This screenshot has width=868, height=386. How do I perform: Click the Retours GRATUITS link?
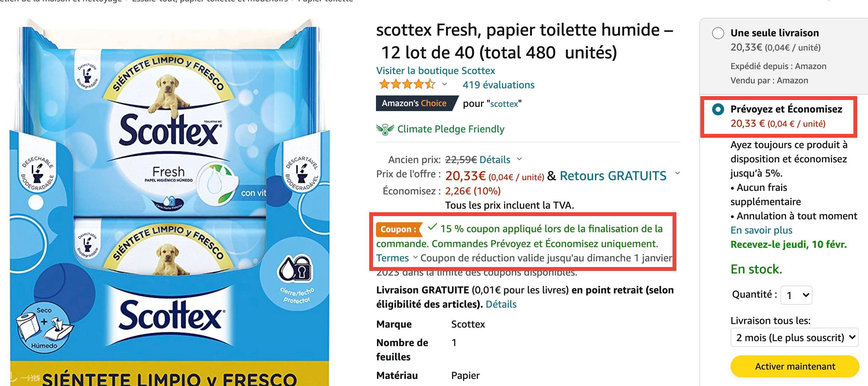pyautogui.click(x=613, y=176)
